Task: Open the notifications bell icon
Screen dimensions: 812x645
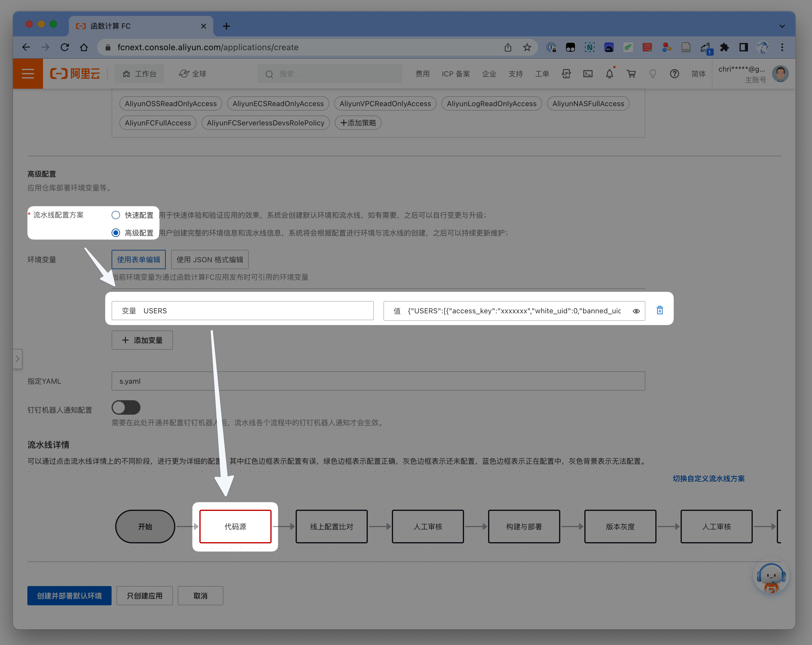Action: pos(609,74)
